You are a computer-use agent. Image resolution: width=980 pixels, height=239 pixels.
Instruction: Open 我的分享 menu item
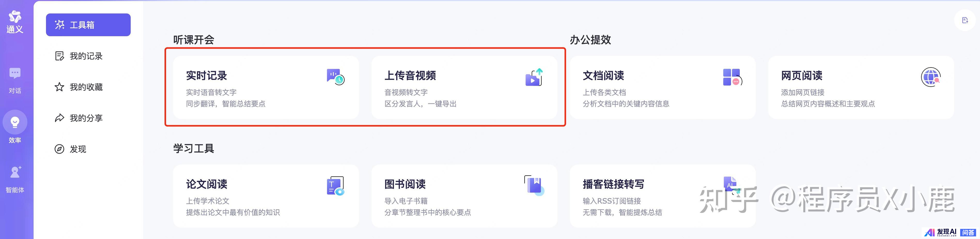[86, 118]
